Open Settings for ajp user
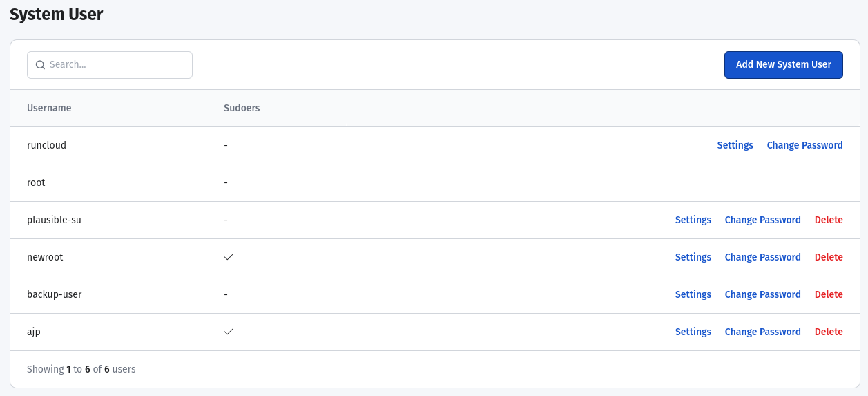The image size is (868, 396). pos(693,332)
